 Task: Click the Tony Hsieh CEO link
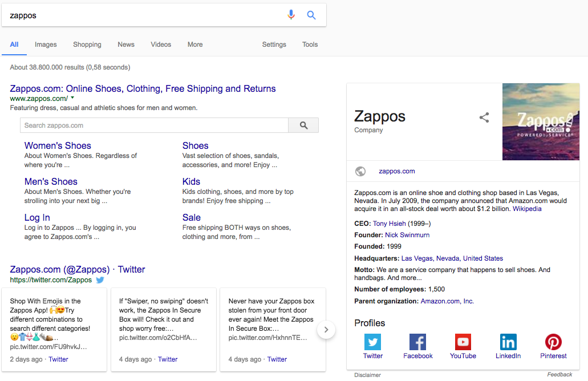click(390, 224)
